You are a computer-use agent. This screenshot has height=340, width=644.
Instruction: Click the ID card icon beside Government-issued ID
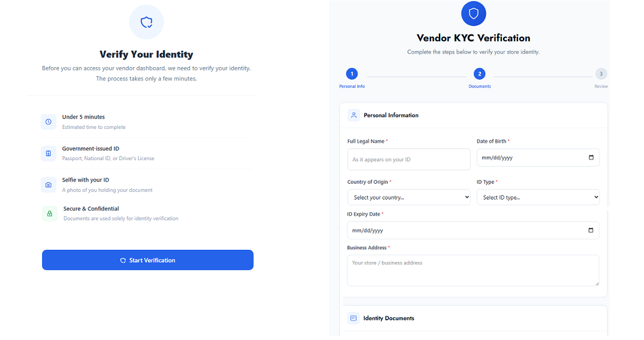point(49,153)
